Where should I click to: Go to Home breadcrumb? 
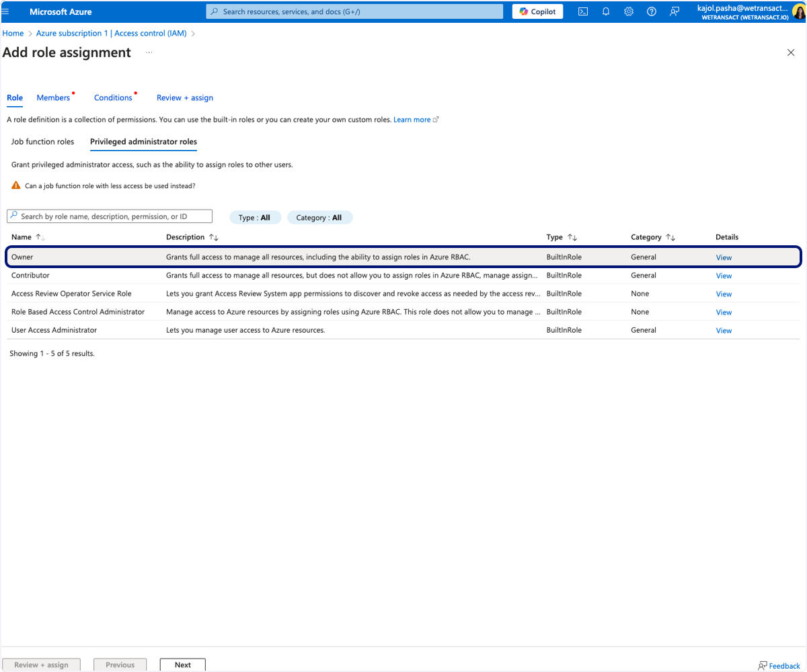[13, 33]
